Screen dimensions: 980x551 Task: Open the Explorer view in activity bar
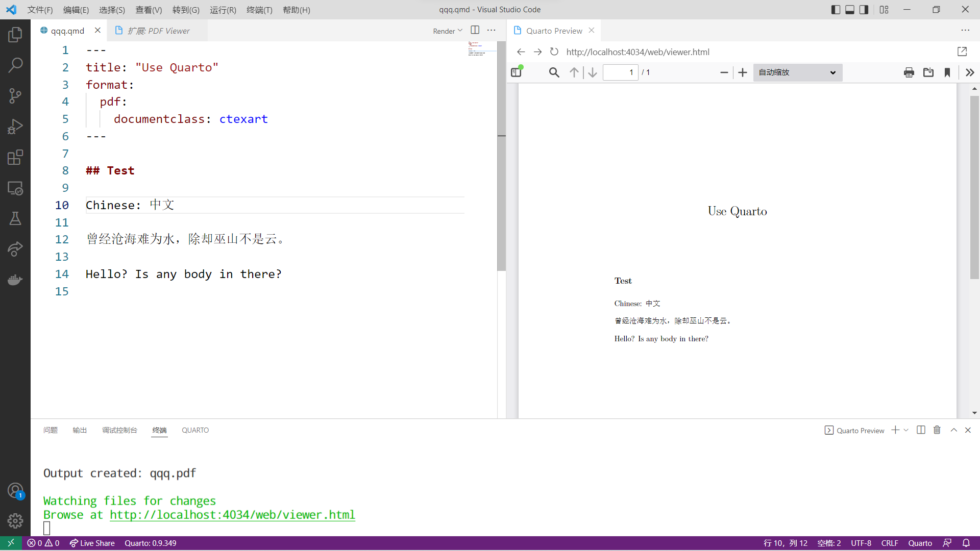[15, 34]
